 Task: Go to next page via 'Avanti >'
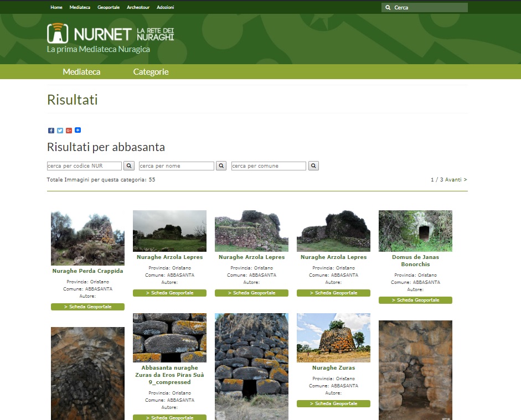pos(456,180)
